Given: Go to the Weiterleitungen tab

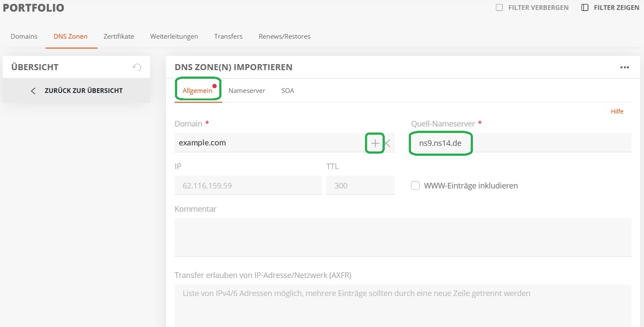Looking at the screenshot, I should tap(174, 37).
